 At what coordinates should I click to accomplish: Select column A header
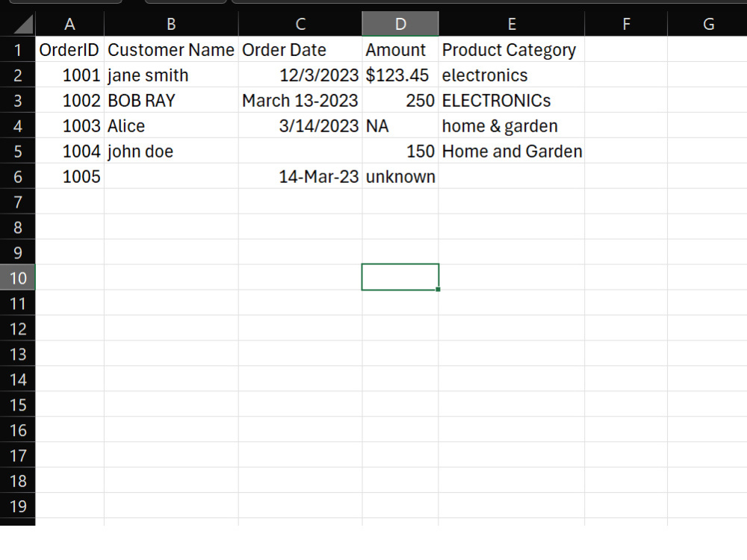pos(69,24)
